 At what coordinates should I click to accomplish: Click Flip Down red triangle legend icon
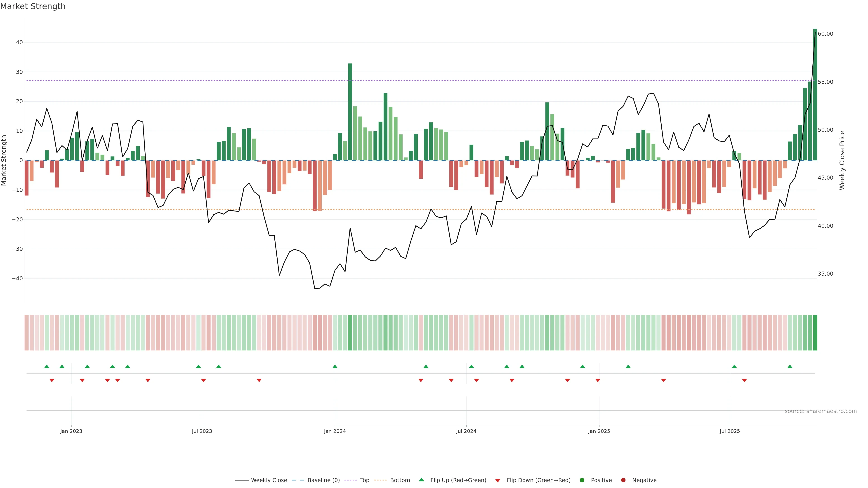498,481
